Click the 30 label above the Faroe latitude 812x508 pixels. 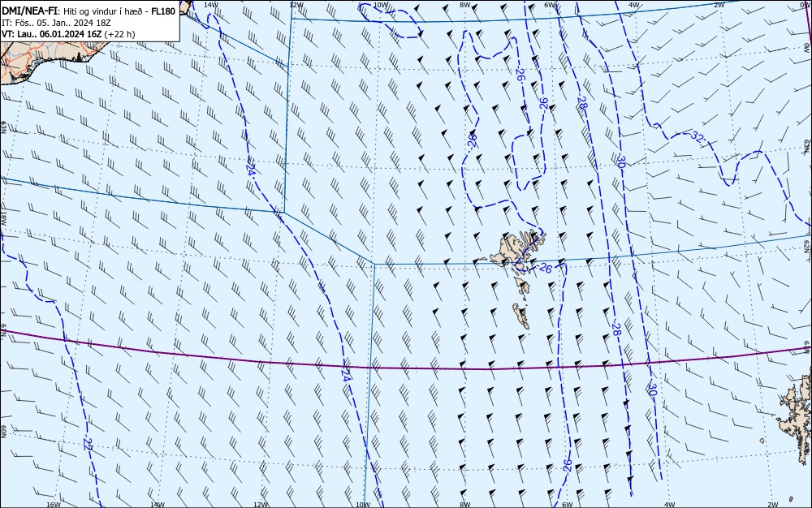coord(621,161)
